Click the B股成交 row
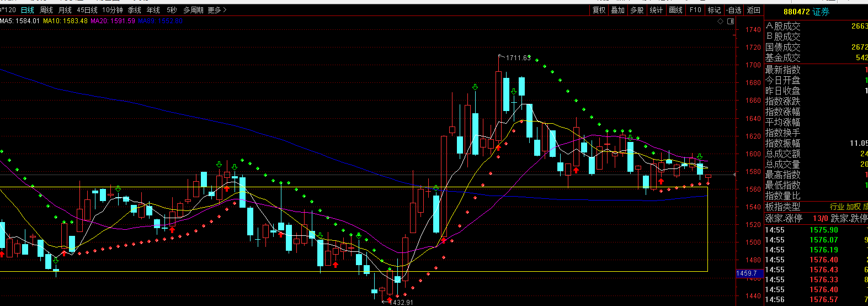This screenshot has width=868, height=306. click(x=816, y=36)
